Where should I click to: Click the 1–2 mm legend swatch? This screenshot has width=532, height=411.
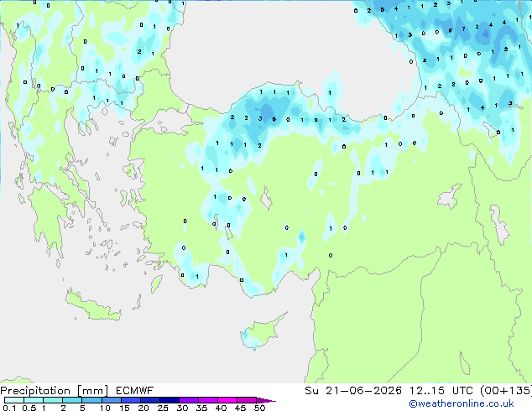tap(53, 400)
